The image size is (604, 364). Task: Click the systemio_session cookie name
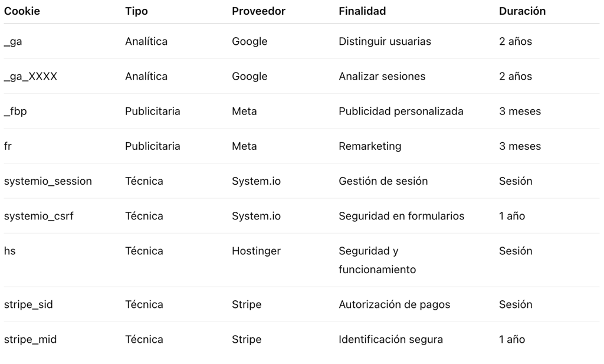tap(48, 181)
